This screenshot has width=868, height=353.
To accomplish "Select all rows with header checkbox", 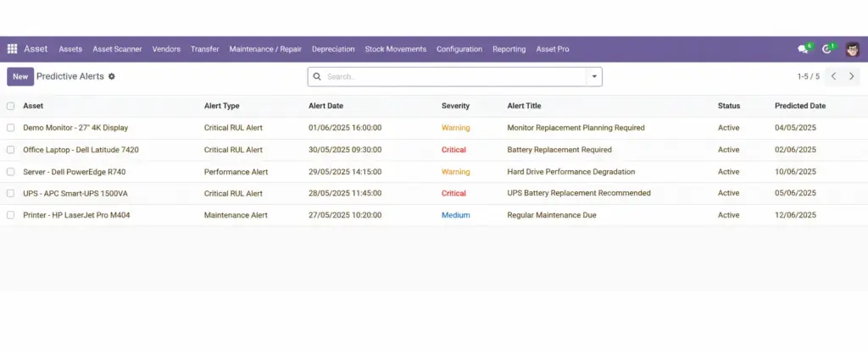I will (x=10, y=106).
